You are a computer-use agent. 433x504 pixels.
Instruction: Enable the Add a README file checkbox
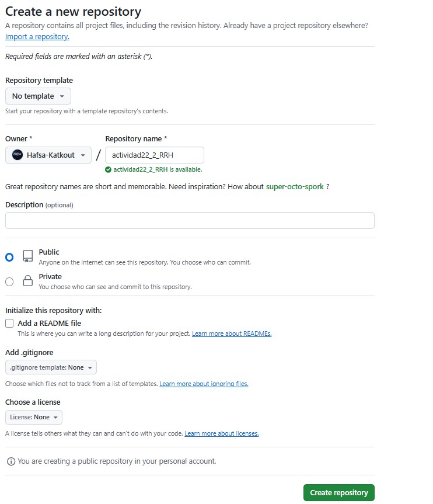(x=9, y=323)
